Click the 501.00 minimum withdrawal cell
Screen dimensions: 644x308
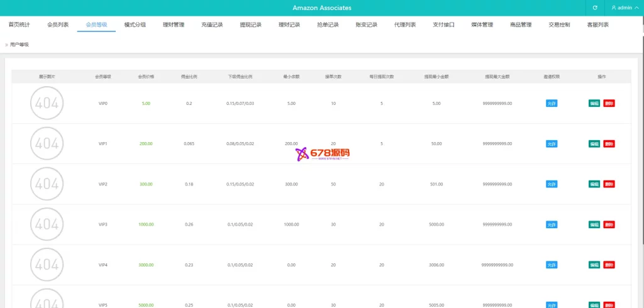436,184
